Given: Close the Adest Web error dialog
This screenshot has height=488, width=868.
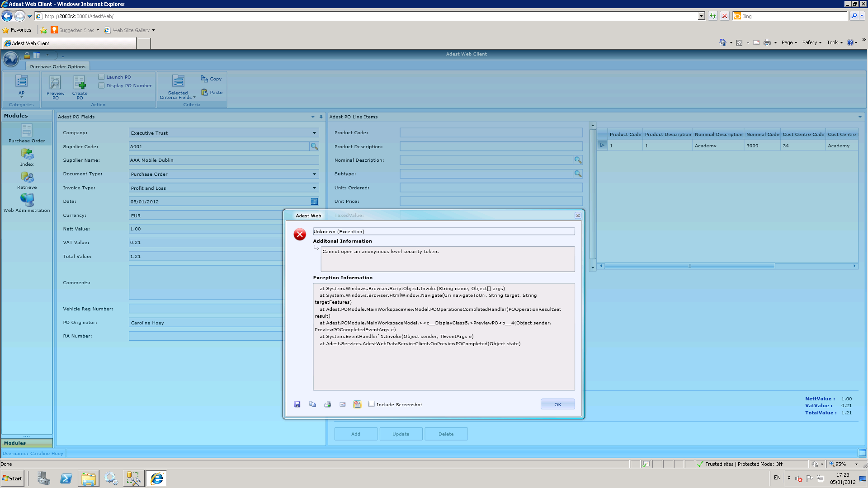Looking at the screenshot, I should click(578, 216).
